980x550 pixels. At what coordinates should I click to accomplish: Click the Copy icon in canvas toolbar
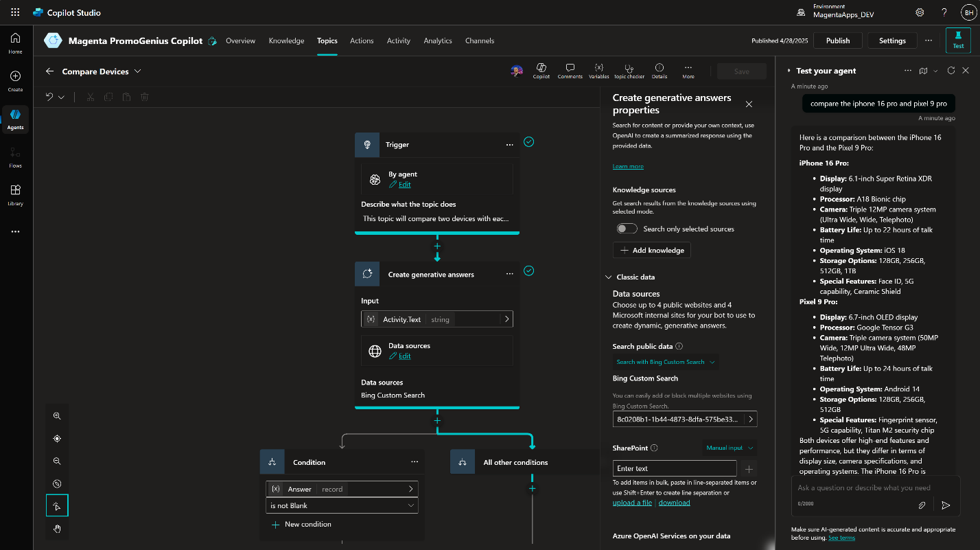108,97
